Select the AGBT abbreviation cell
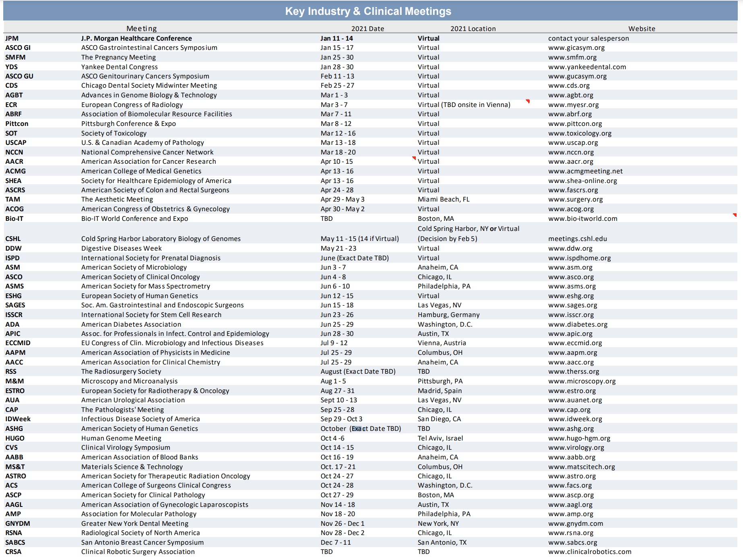 point(14,95)
